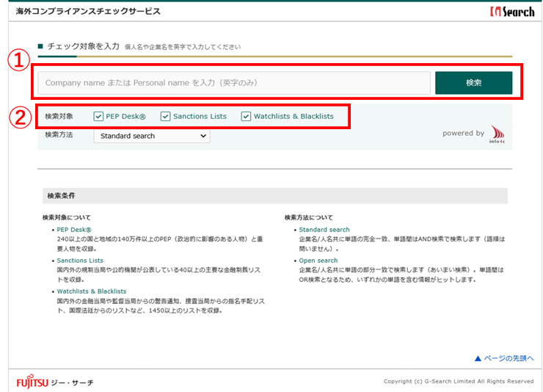Disable the Watchlists & Blacklists checkbox

pos(246,116)
